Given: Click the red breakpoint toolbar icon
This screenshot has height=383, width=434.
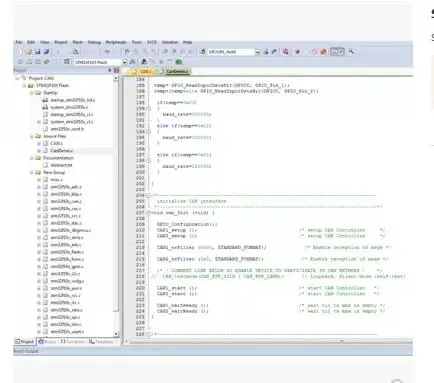Looking at the screenshot, I should point(298,52).
